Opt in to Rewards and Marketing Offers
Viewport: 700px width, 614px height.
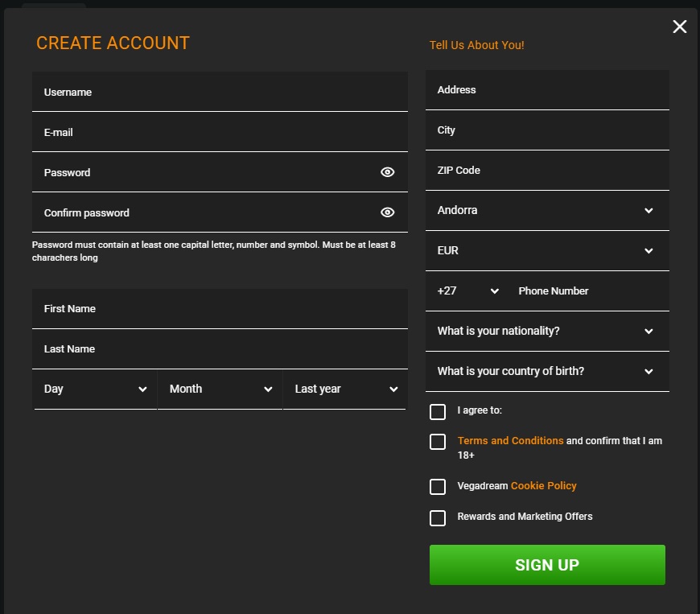(438, 518)
